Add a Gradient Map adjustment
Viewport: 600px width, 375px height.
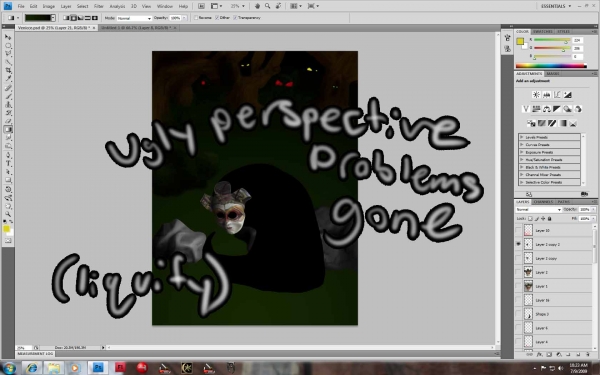pos(562,123)
